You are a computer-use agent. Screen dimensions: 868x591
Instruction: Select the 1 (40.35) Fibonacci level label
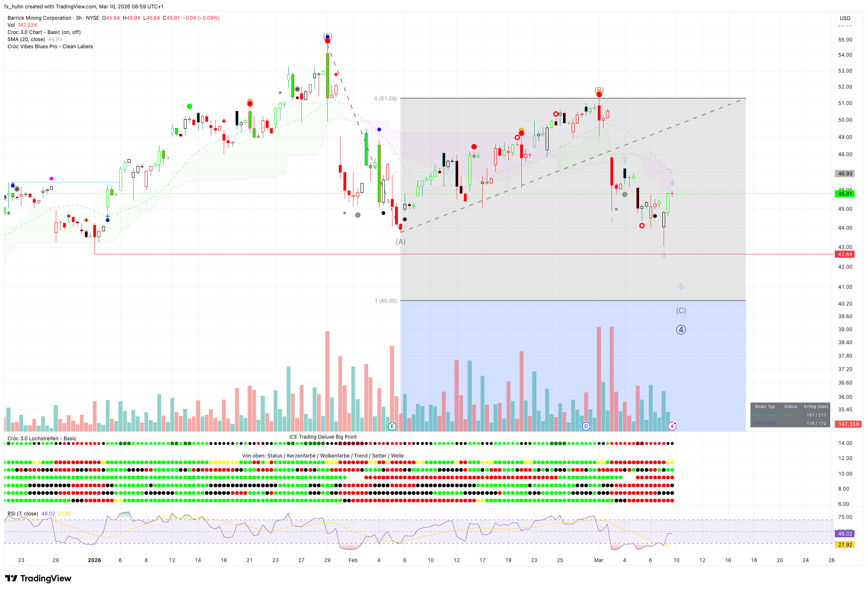[x=385, y=301]
